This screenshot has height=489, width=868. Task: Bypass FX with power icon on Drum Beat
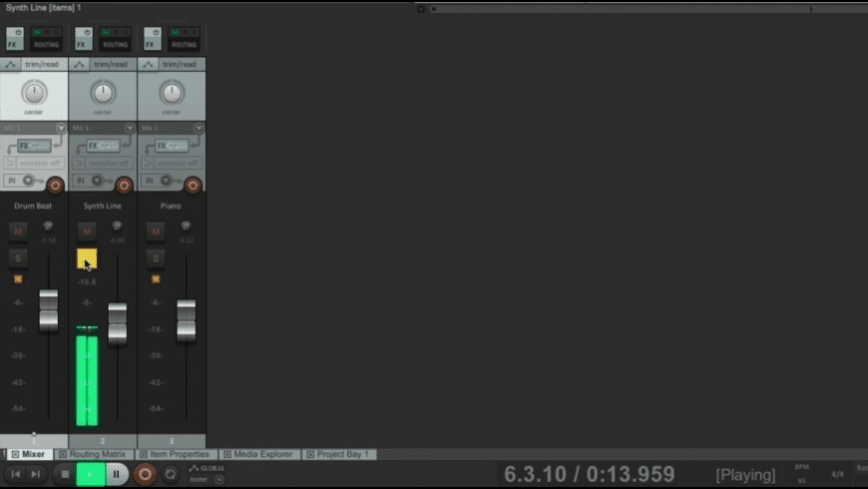(18, 32)
